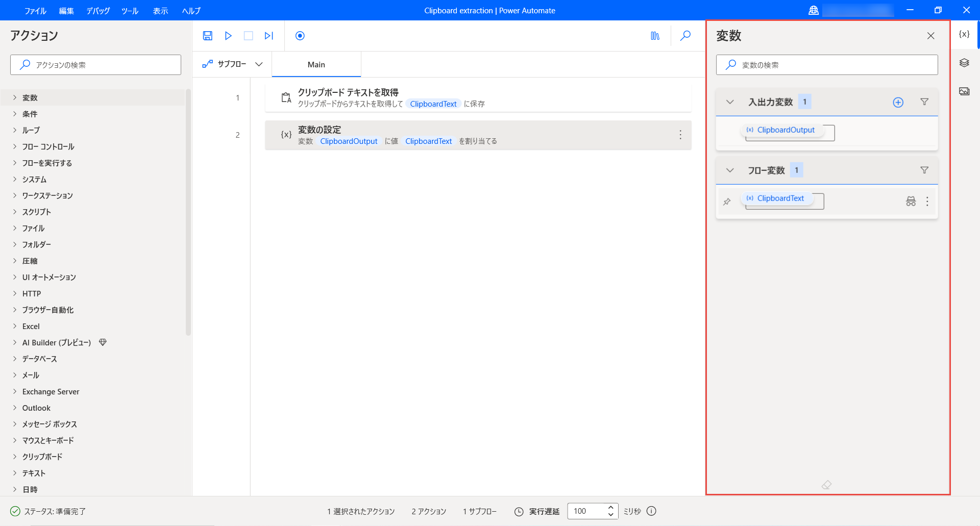Click ClipboardText link in action 1
The height and width of the screenshot is (526, 980).
(433, 104)
